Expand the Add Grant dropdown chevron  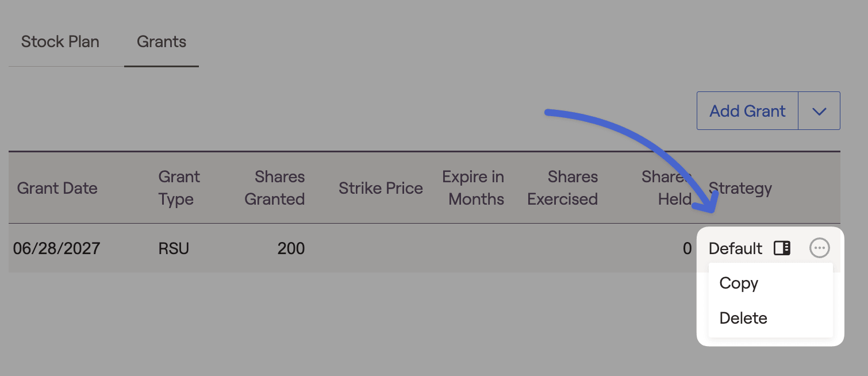[819, 111]
